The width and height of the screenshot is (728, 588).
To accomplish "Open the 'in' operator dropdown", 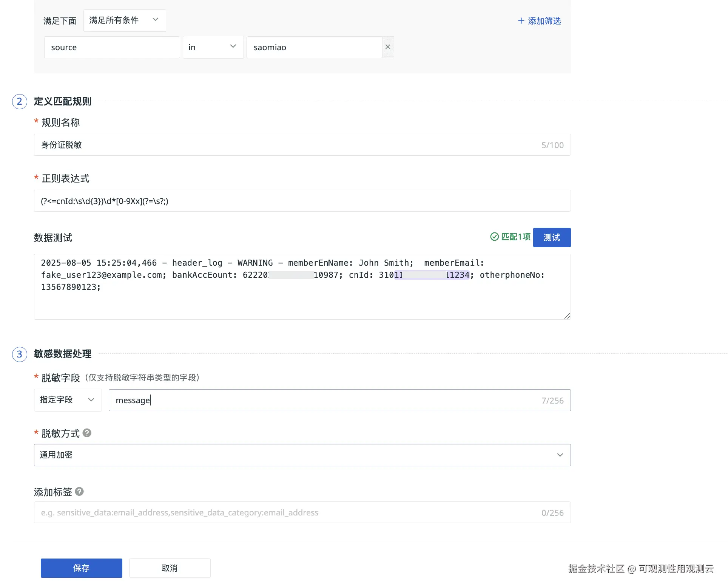I will pyautogui.click(x=213, y=47).
